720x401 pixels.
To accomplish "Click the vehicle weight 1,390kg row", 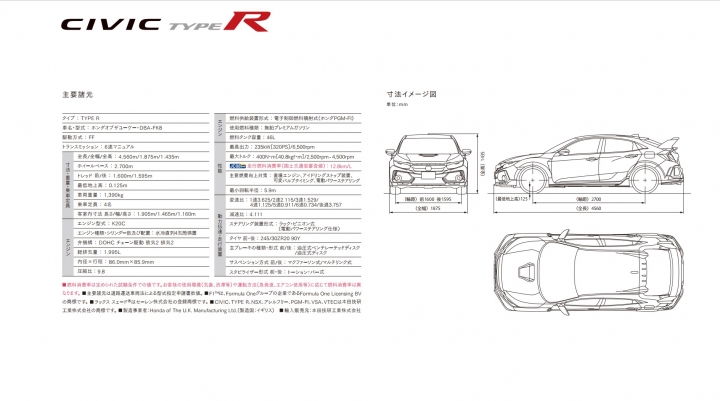I will (142, 195).
